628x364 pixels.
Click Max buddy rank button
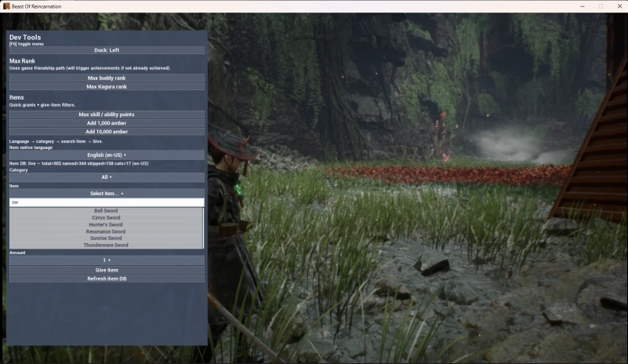107,78
